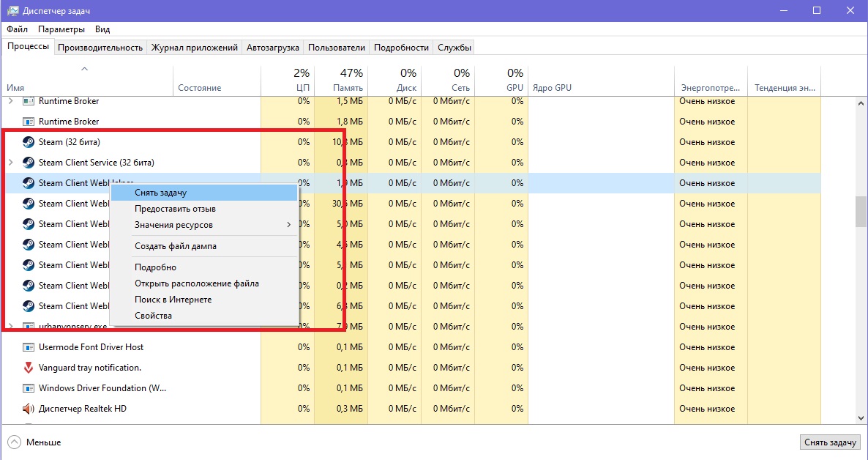Select the Steam Client Service (32 бита) row
Image resolution: width=868 pixels, height=460 pixels.
[x=411, y=163]
